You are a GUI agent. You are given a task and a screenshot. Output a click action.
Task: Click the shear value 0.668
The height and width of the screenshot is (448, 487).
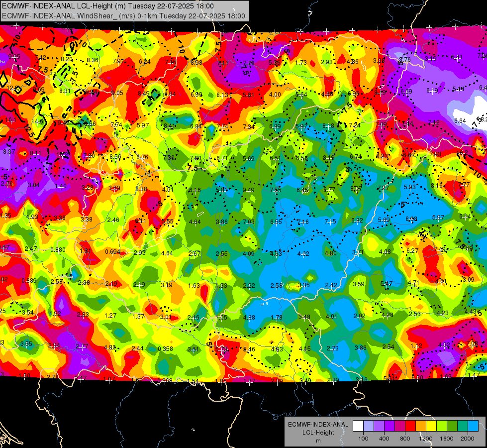click(x=165, y=381)
